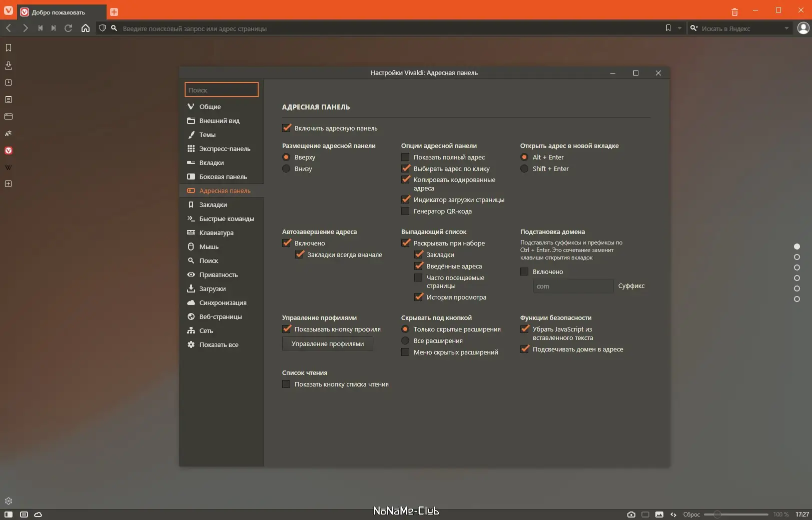Check 'Часто посещаемые страницы' option
The image size is (812, 520).
point(418,277)
